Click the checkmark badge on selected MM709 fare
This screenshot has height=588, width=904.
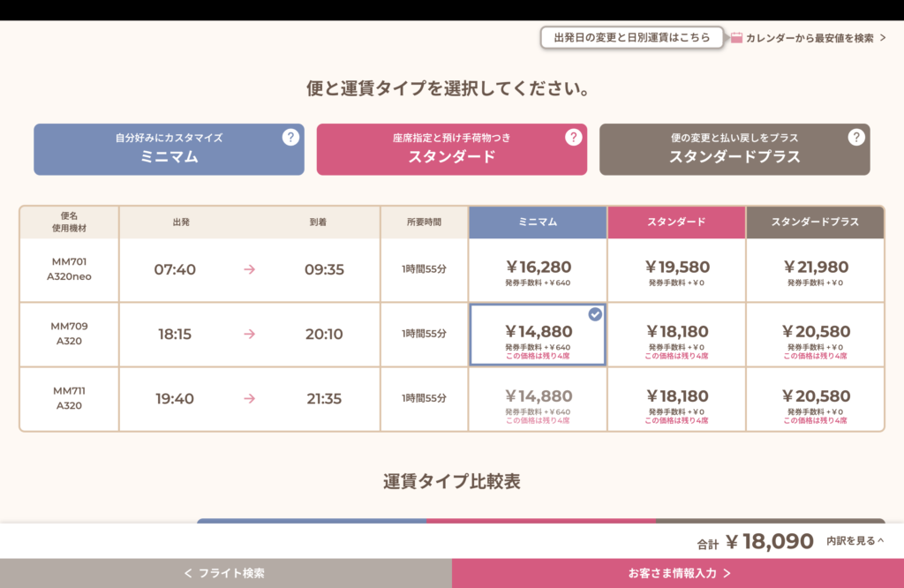[595, 314]
